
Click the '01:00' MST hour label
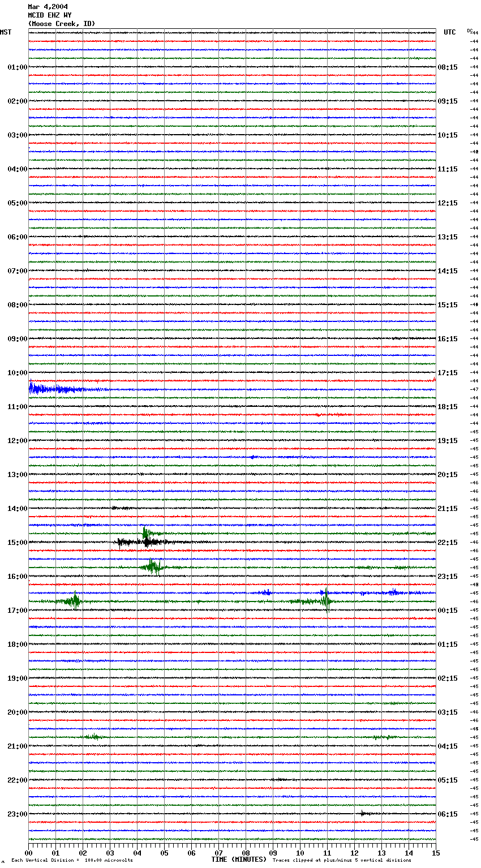tap(18, 67)
